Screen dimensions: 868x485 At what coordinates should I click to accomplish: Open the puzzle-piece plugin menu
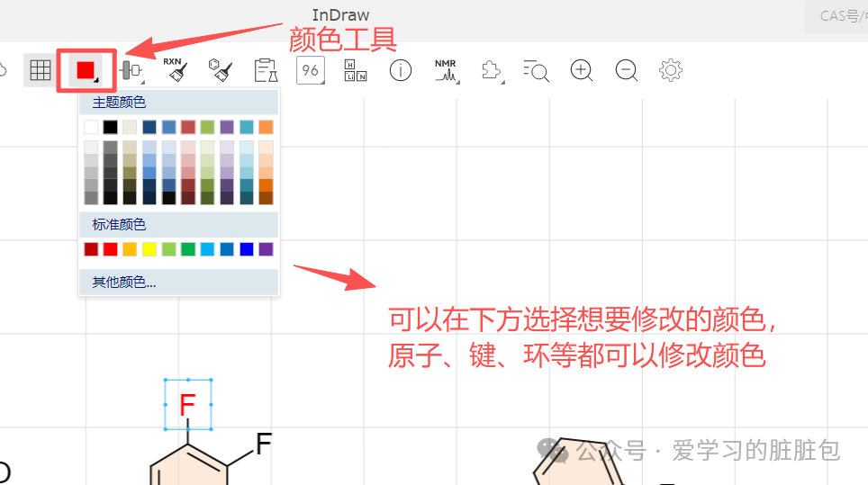[x=493, y=71]
